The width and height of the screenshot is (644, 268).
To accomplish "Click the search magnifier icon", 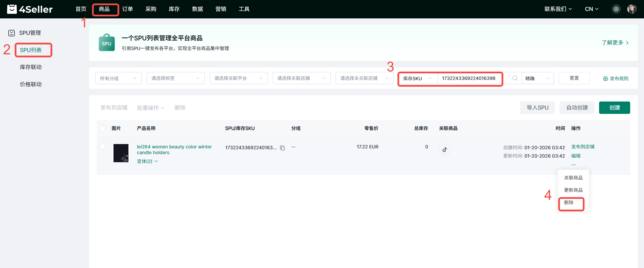I will point(515,78).
